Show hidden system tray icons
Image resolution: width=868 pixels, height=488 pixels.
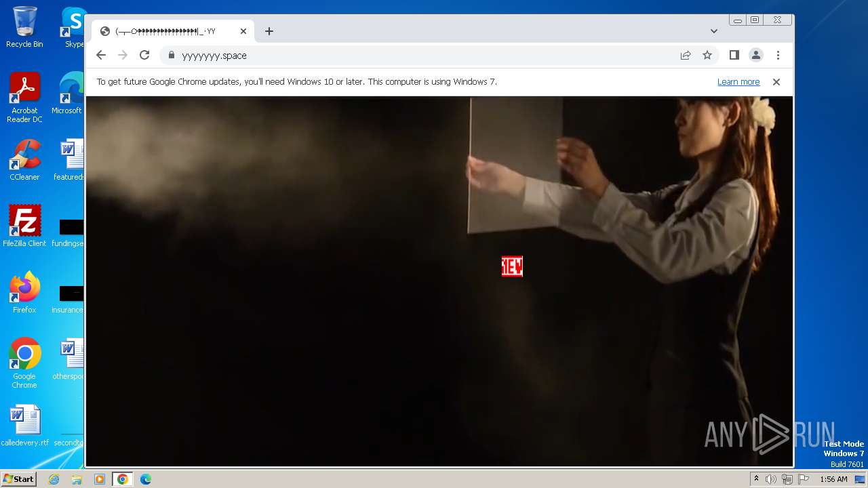pyautogui.click(x=756, y=479)
